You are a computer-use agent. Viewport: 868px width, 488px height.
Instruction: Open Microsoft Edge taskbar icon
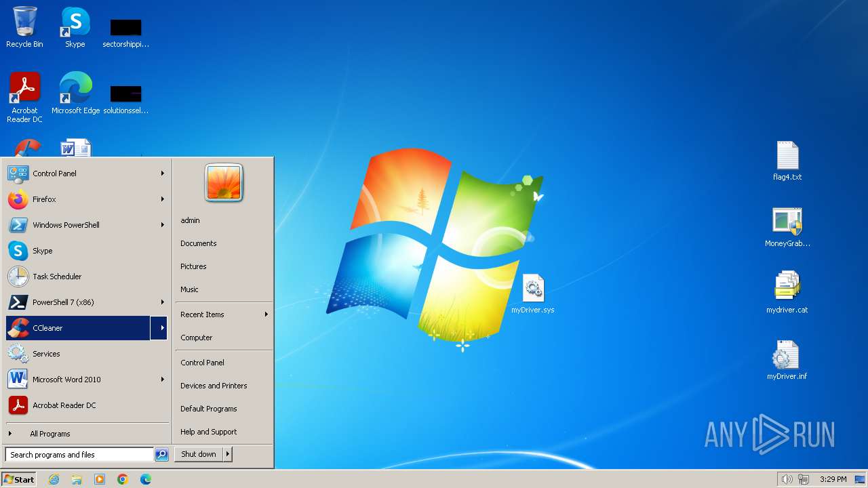point(146,479)
